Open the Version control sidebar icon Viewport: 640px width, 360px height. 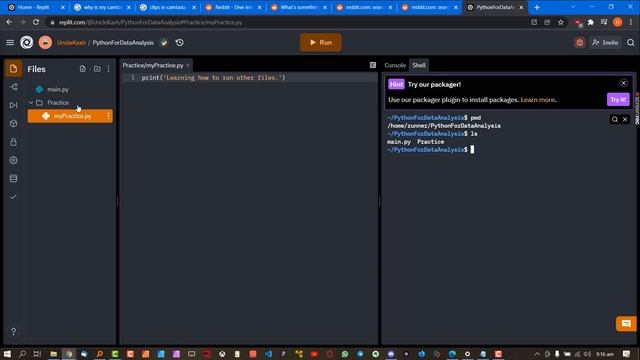click(13, 87)
